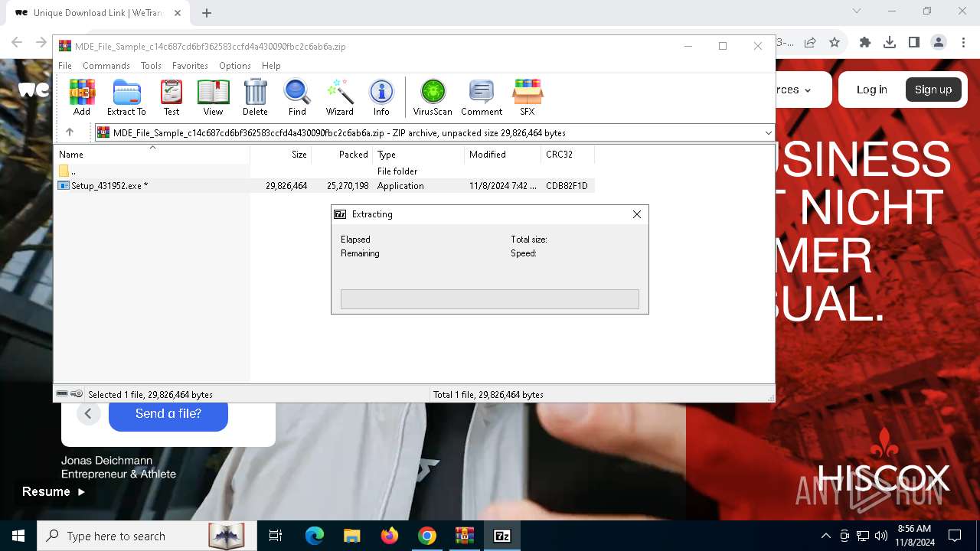Open the Favorites menu

190,66
